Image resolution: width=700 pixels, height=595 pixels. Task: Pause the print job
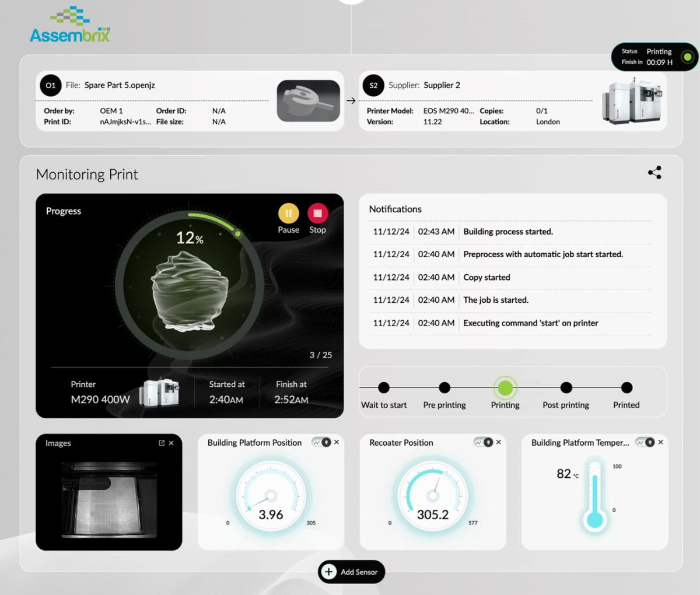click(x=288, y=213)
